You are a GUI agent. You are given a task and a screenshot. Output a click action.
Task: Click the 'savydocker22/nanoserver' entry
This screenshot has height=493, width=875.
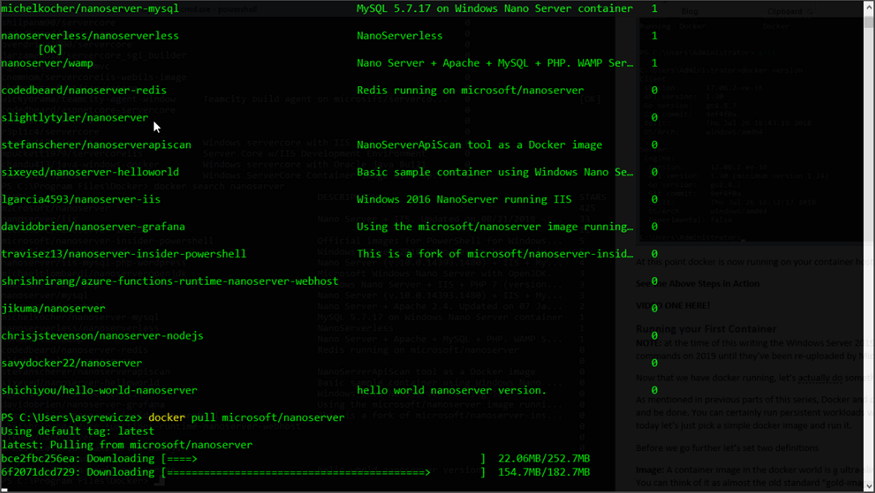point(71,363)
